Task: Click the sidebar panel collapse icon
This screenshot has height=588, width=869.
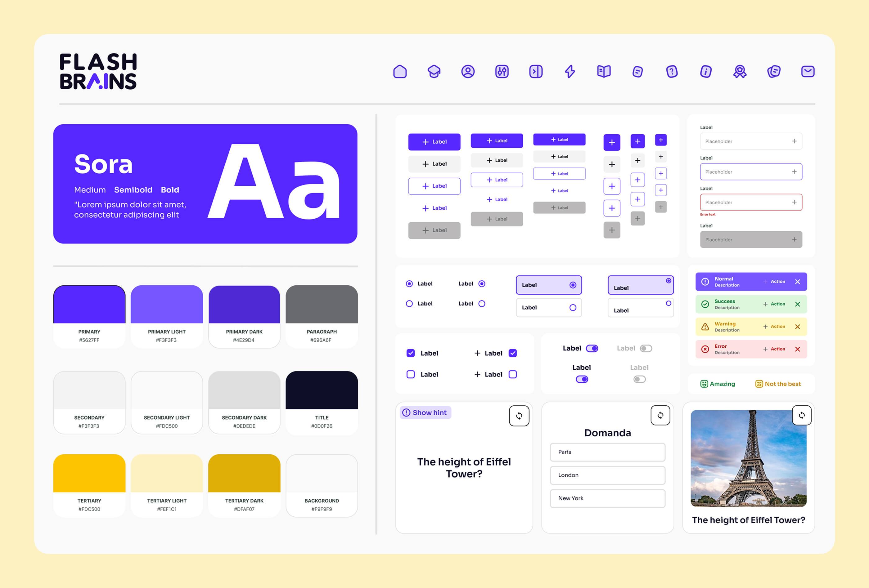Action: 536,71
